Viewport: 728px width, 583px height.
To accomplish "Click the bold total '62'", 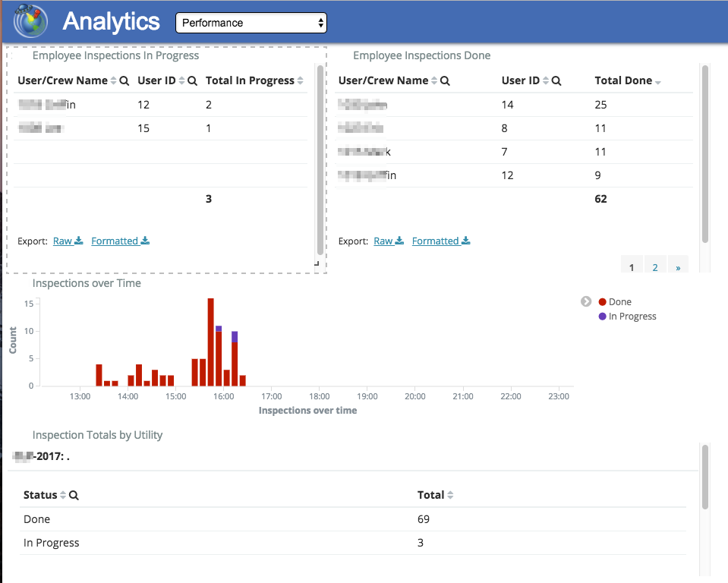I will (600, 199).
